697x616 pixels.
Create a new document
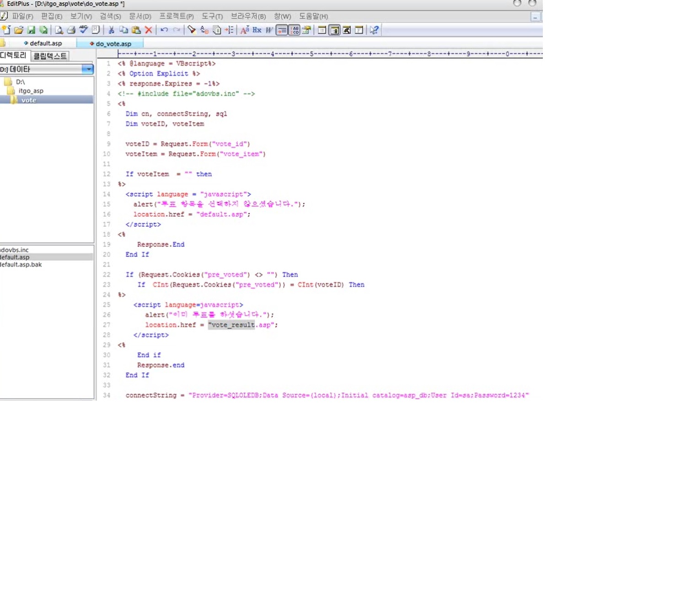click(x=6, y=30)
